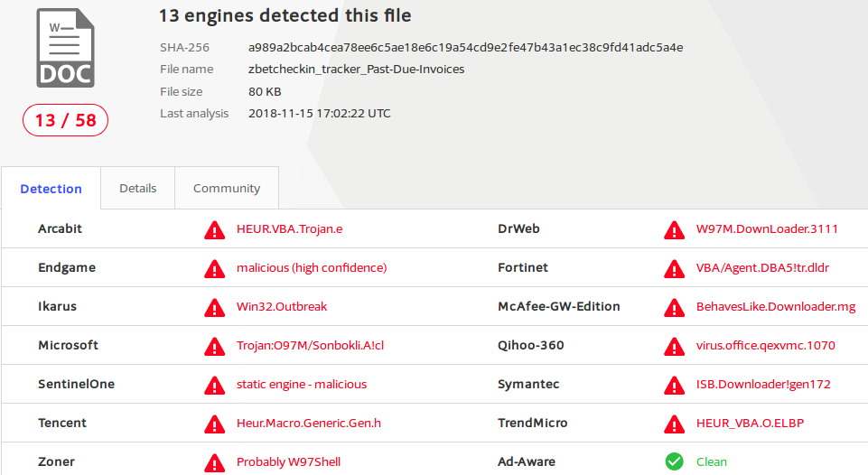Click the Clean result for Ad-Aware

[712, 461]
